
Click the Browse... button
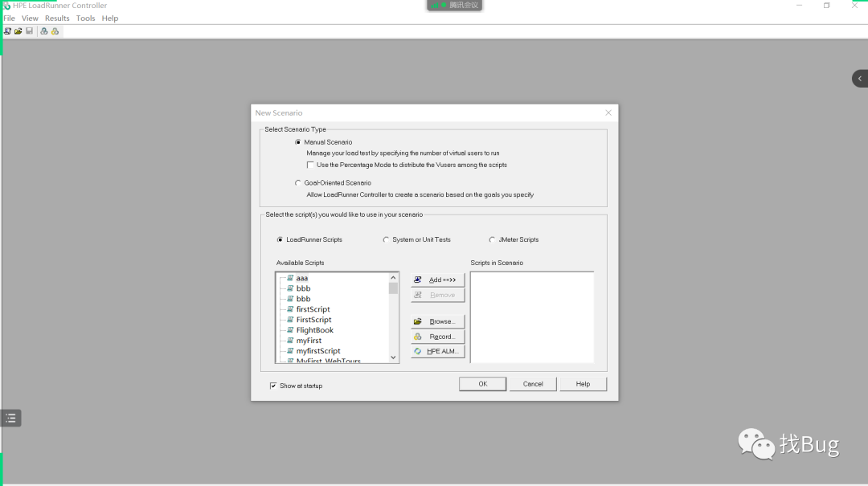pyautogui.click(x=437, y=321)
